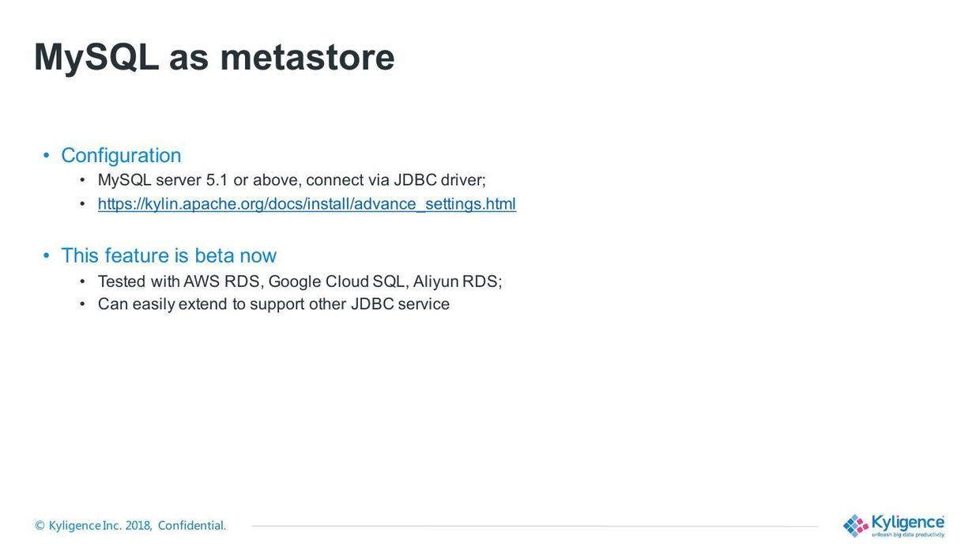Click the horizontal divider line in the footer
The image size is (980, 552).
[534, 526]
